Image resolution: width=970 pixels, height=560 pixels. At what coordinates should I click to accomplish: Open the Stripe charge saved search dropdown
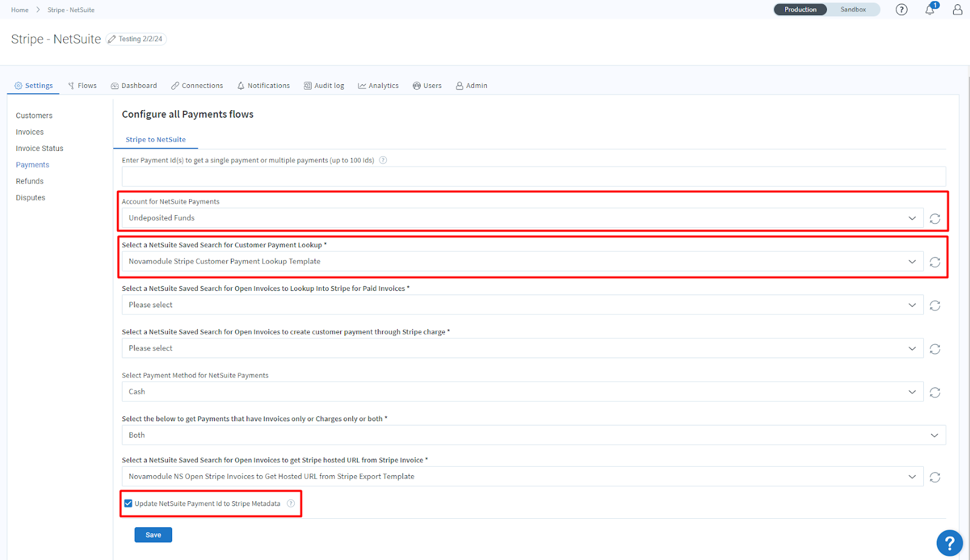[523, 348]
